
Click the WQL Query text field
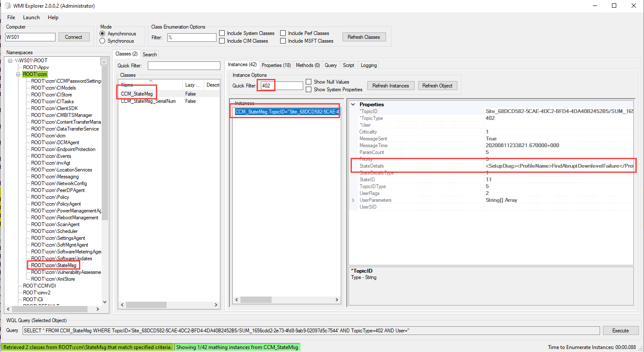click(x=311, y=331)
